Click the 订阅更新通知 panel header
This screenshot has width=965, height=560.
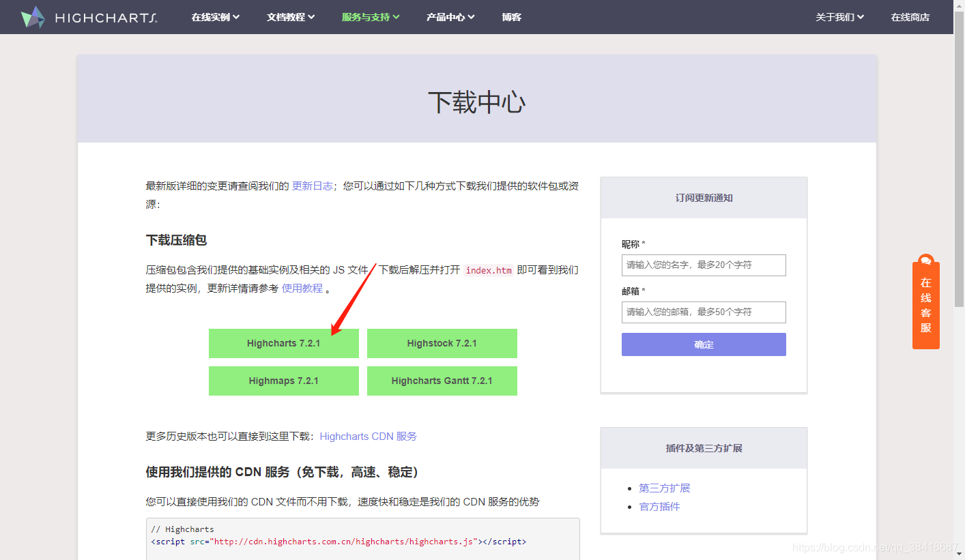704,198
